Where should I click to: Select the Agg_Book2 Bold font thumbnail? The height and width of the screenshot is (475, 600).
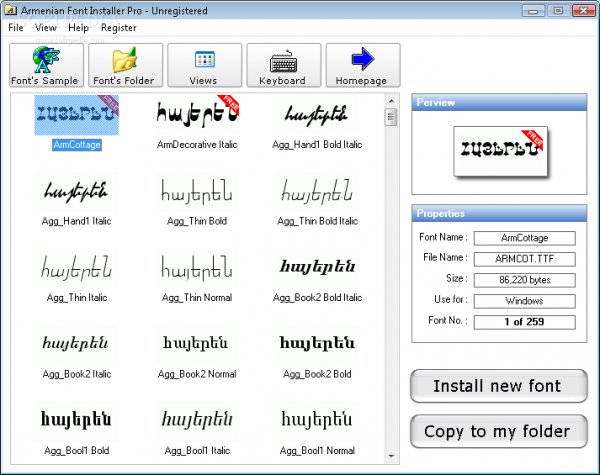(x=317, y=344)
